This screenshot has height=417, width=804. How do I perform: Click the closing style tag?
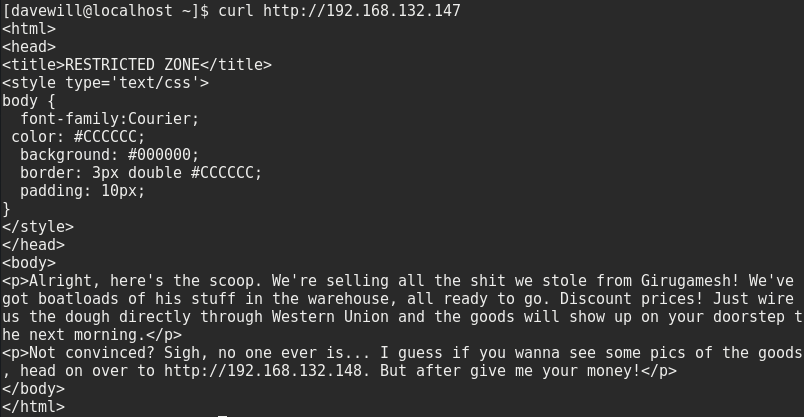point(38,227)
